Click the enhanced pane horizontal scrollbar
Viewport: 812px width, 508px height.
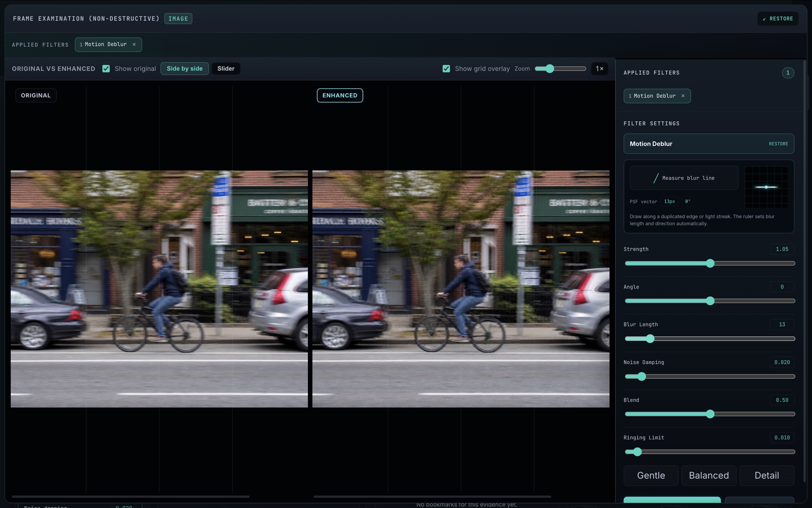(432, 497)
